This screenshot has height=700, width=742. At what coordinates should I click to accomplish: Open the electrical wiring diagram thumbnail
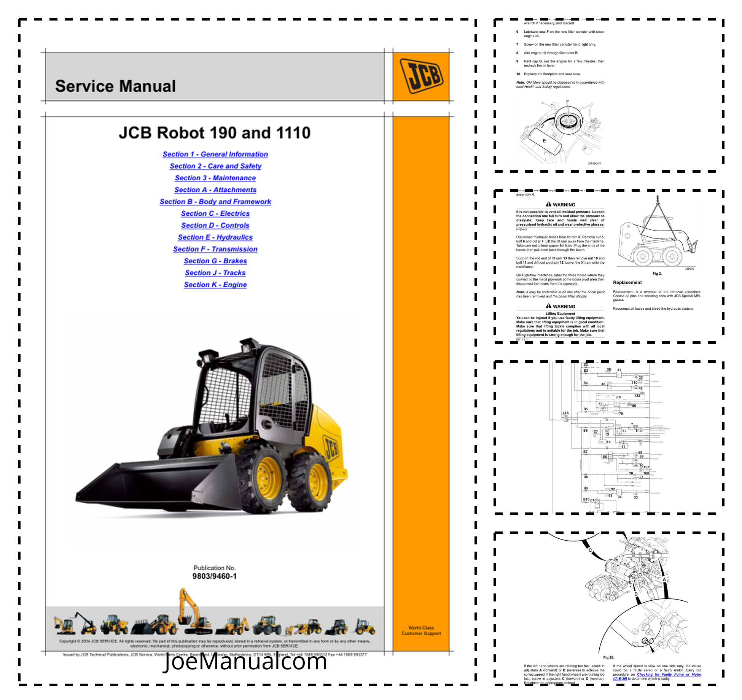coord(609,437)
